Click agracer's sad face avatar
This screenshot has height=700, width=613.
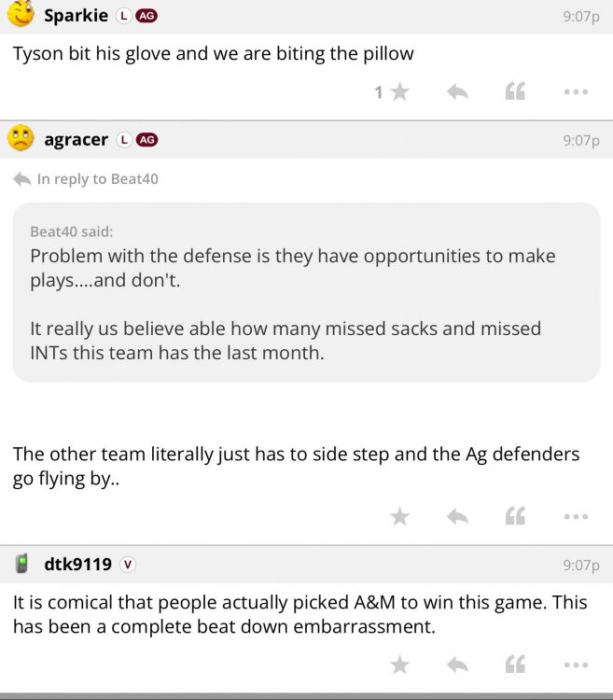[x=21, y=139]
